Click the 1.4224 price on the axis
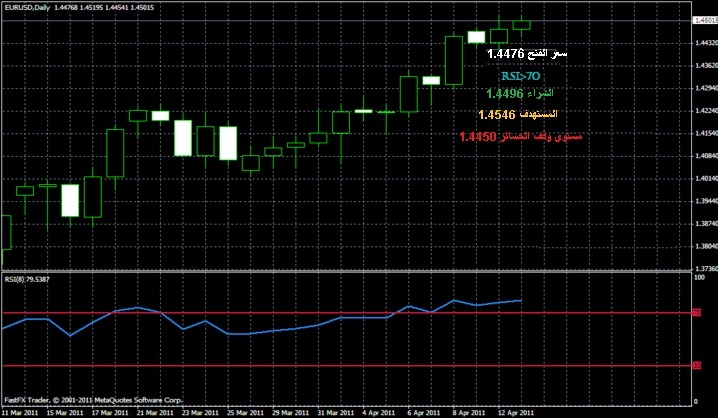 click(704, 112)
